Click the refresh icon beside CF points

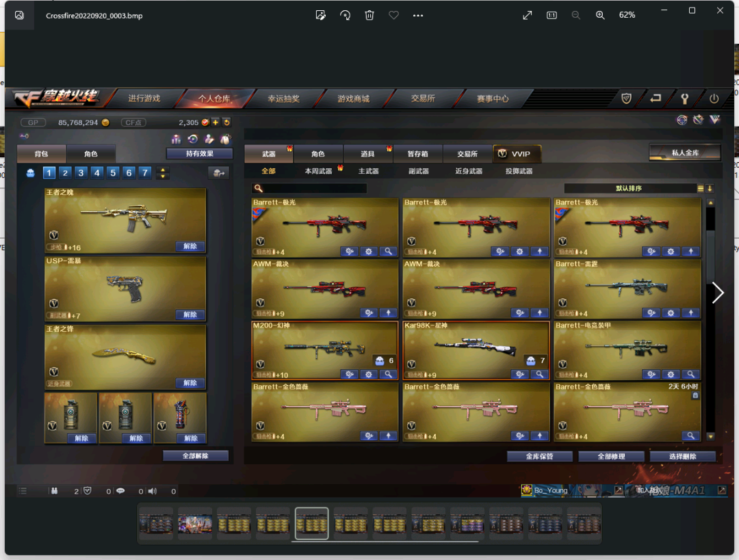226,122
